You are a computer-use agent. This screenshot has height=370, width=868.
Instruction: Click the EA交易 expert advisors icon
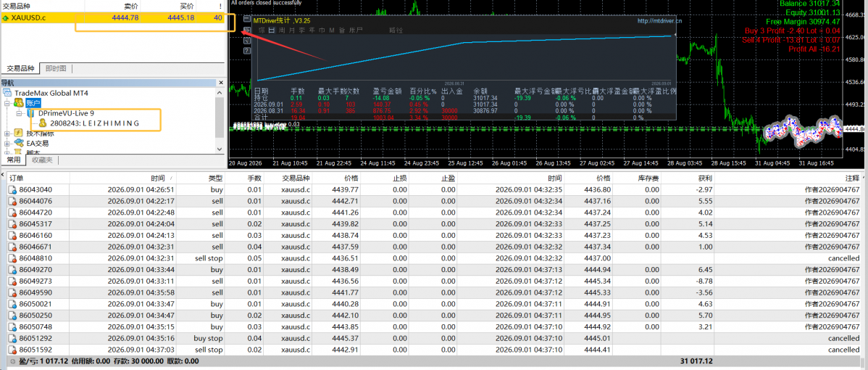[x=18, y=143]
